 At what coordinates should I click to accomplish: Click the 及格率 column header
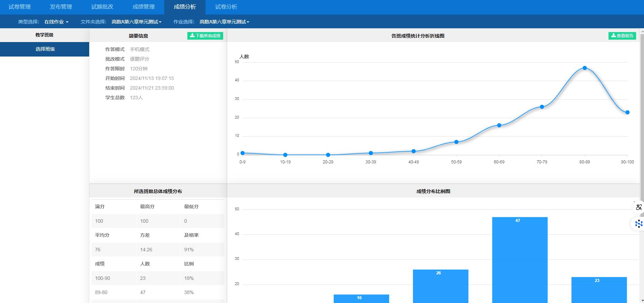click(x=191, y=235)
